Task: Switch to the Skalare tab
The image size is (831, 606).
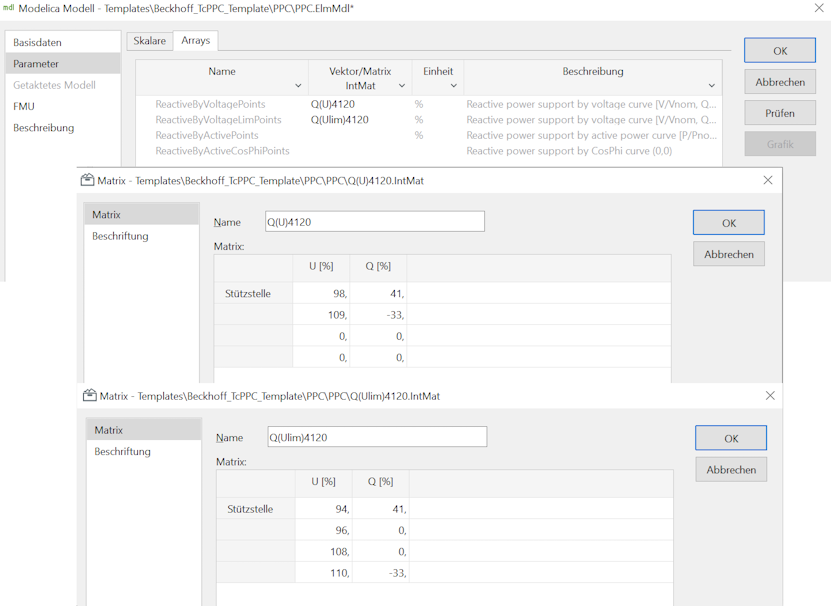Action: (149, 40)
